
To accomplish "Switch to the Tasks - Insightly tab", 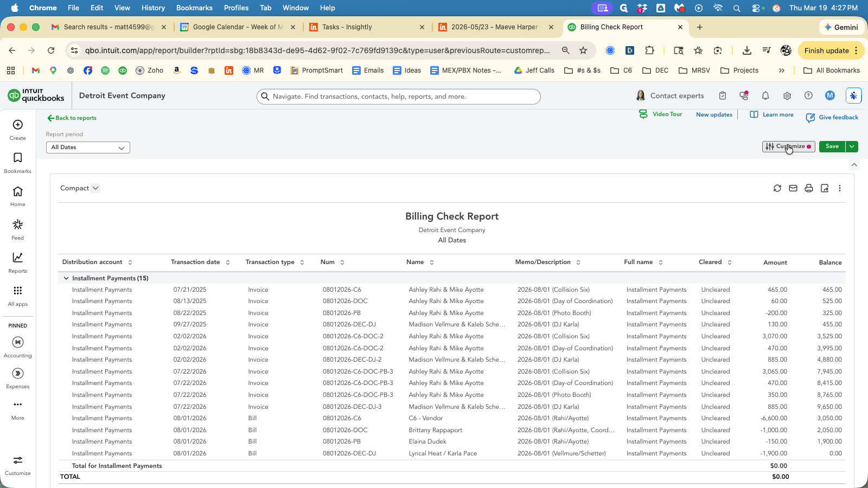I will (x=367, y=27).
